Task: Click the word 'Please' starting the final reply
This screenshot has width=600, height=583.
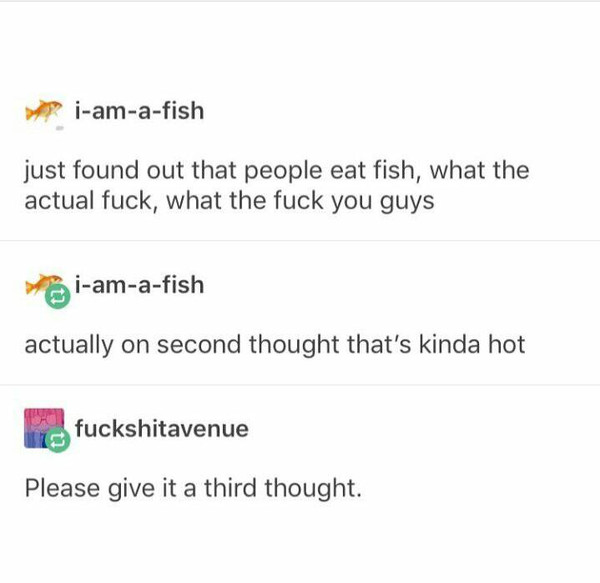Action: pyautogui.click(x=62, y=488)
